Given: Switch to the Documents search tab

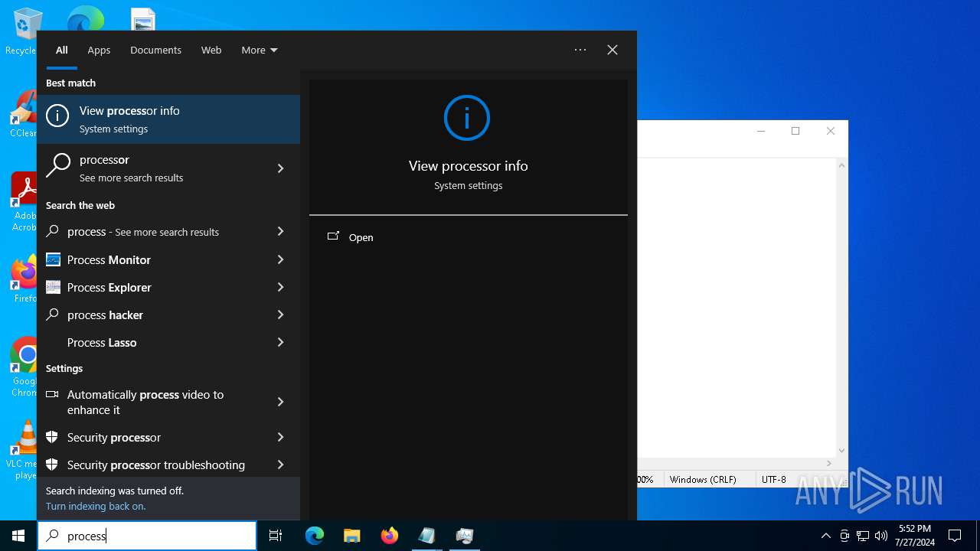Looking at the screenshot, I should [155, 50].
